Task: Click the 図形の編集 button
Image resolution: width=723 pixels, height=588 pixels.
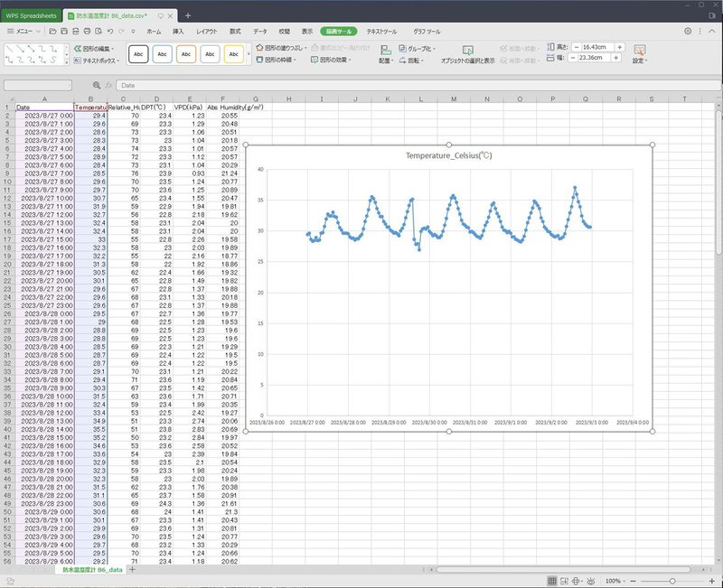Action: point(95,48)
